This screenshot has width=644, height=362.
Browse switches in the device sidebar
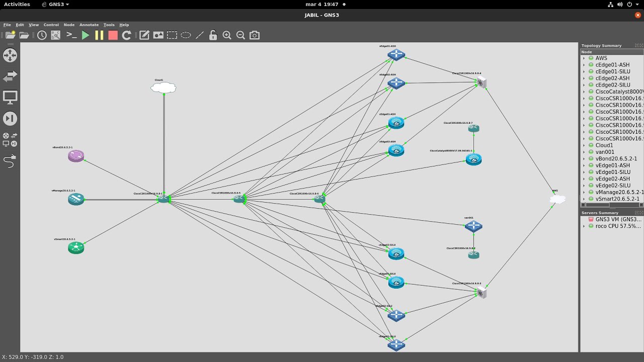pyautogui.click(x=10, y=76)
